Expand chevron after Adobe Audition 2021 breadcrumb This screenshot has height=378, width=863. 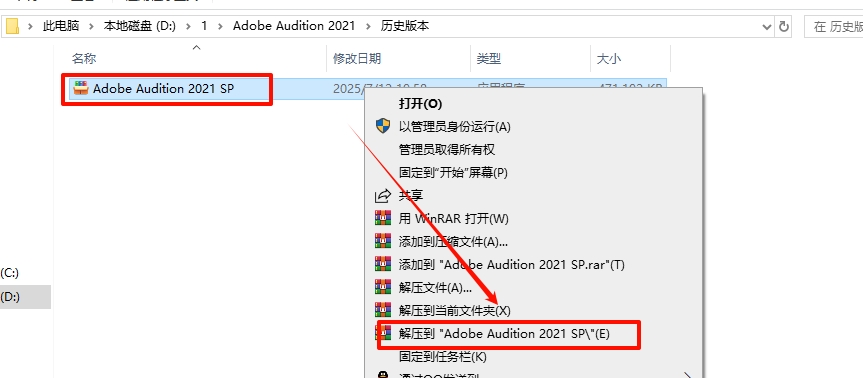368,26
